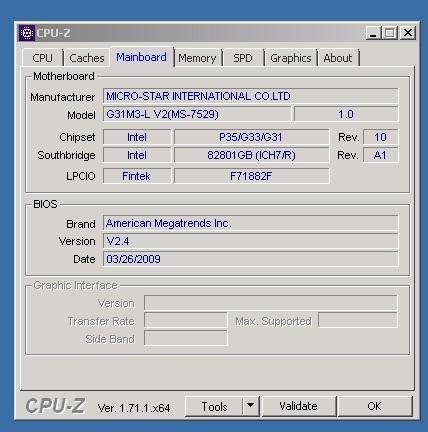Image resolution: width=428 pixels, height=432 pixels.
Task: Click the LPCIO F71882F field
Action: click(251, 176)
